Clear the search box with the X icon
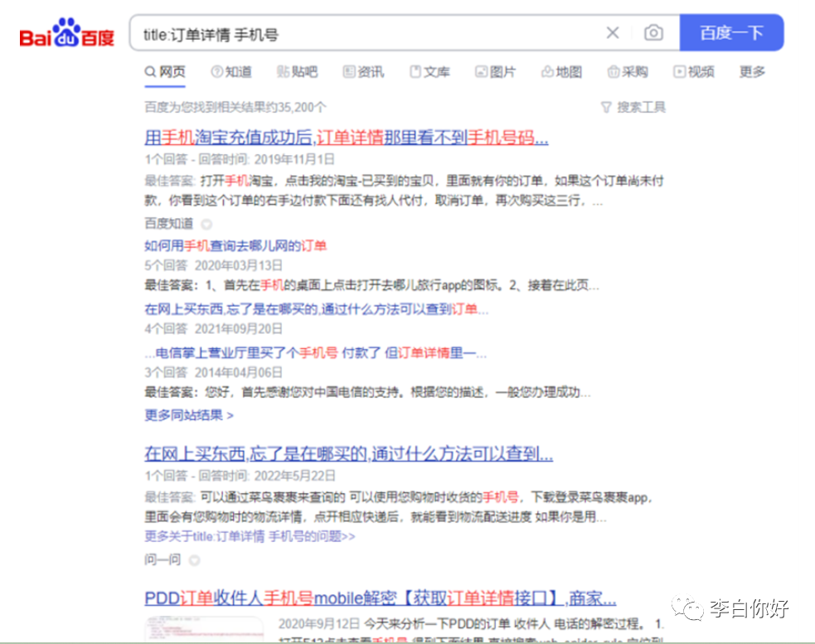The width and height of the screenshot is (815, 644). (x=613, y=33)
